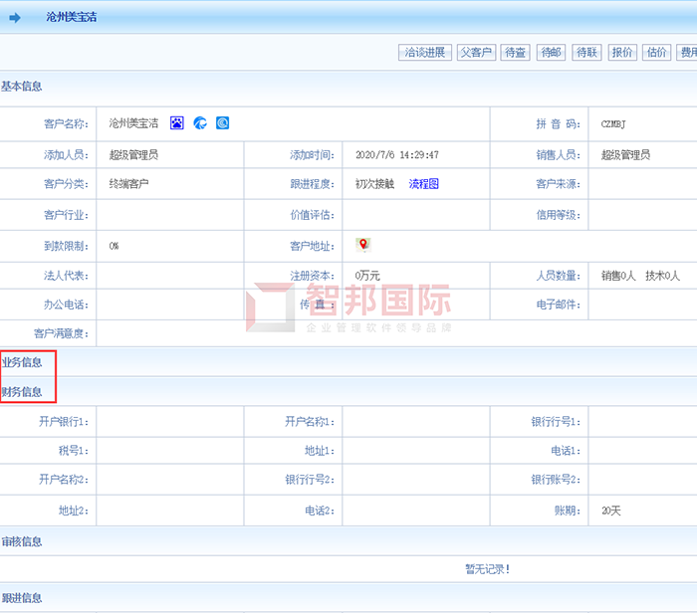The height and width of the screenshot is (616, 697).
Task: Click the 开户名称2 label
Action: pos(64,480)
